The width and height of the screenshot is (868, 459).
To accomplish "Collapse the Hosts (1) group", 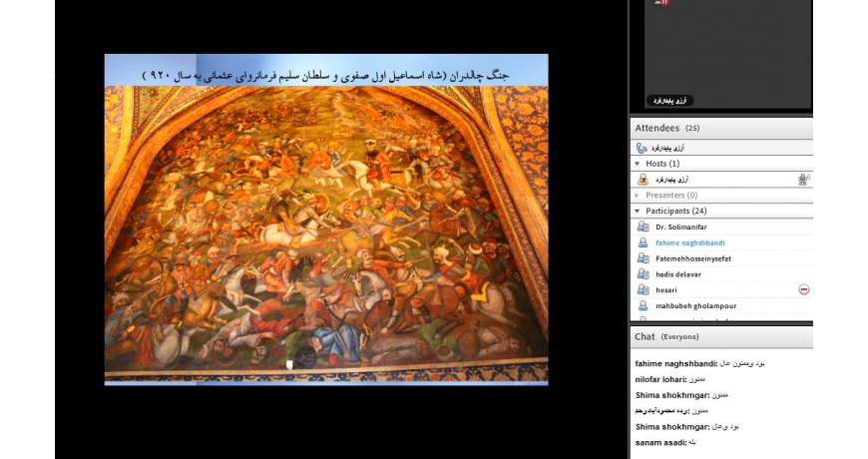I will click(x=638, y=164).
